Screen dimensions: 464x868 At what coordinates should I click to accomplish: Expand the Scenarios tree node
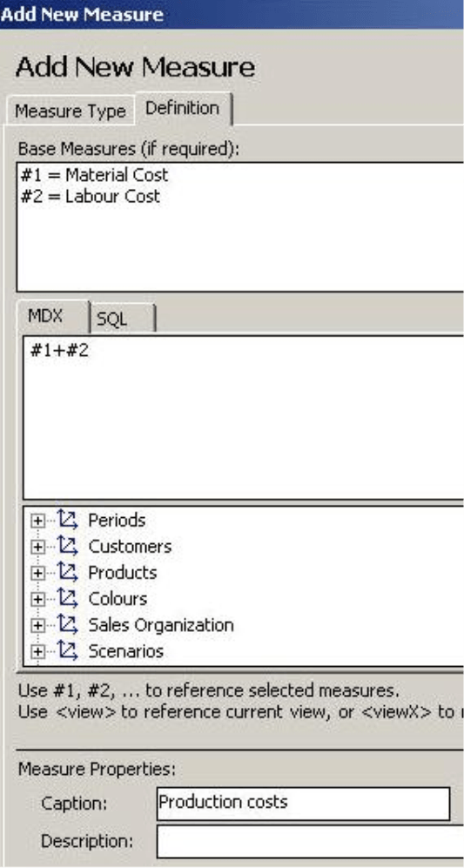(x=37, y=651)
